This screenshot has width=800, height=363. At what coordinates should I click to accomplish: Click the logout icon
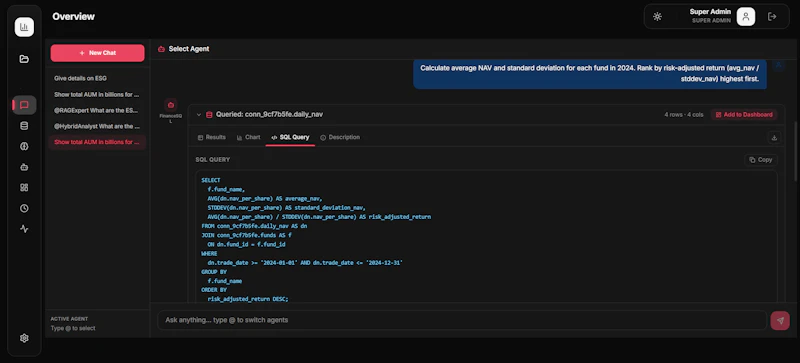tap(772, 17)
